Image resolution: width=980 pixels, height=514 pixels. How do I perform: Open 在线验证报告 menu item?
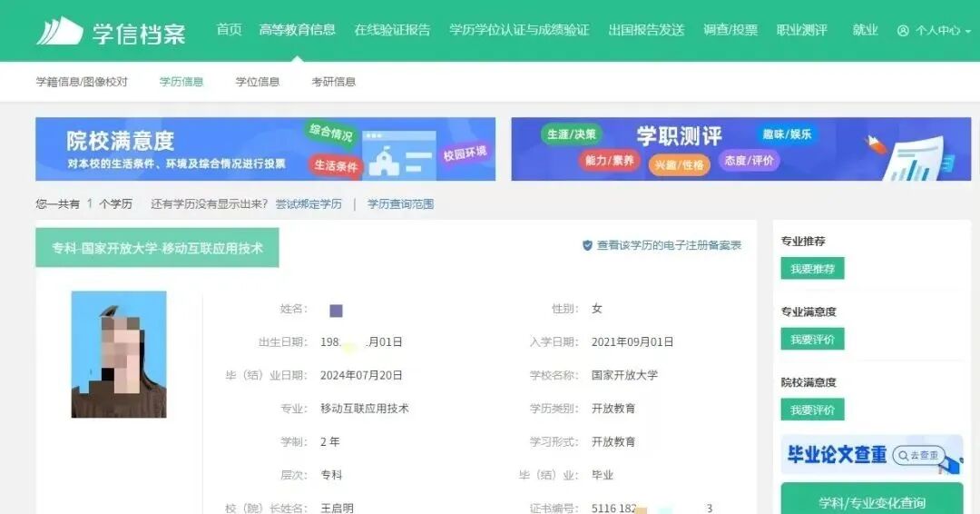pos(393,30)
